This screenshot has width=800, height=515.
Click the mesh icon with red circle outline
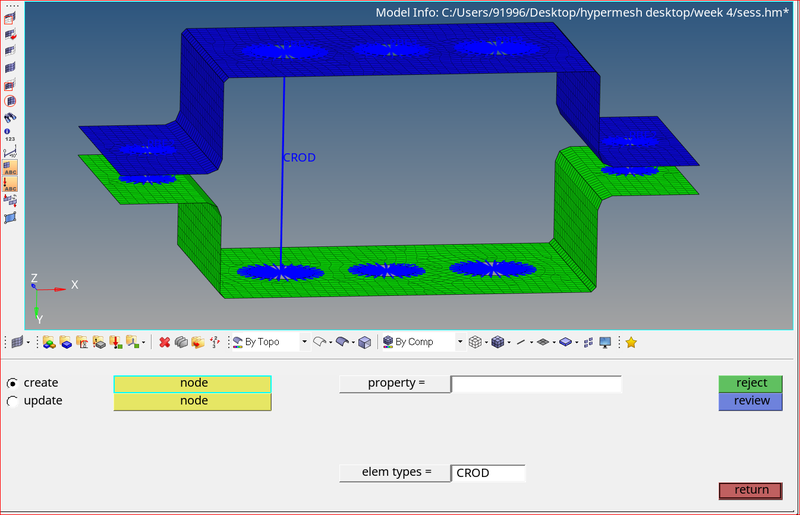pos(10,101)
